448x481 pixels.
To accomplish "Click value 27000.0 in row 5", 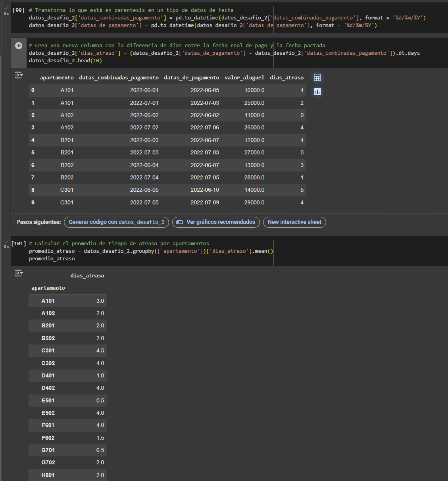I will pos(254,153).
